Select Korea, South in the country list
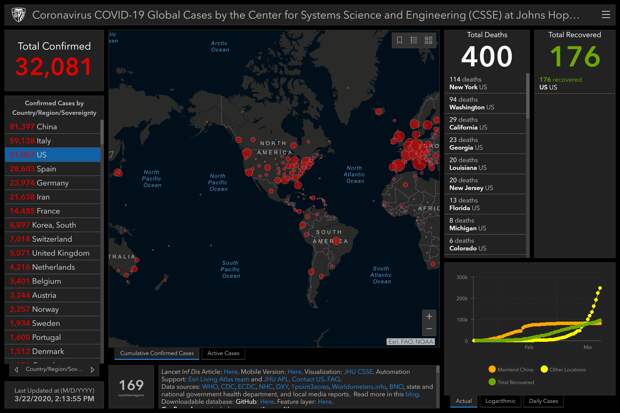 point(53,225)
